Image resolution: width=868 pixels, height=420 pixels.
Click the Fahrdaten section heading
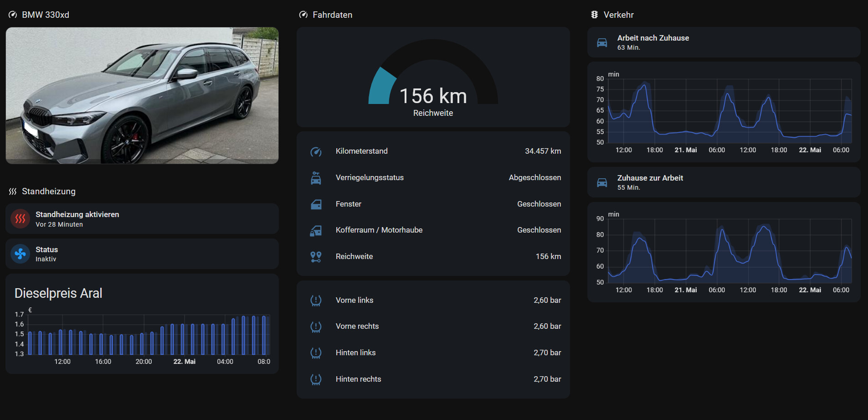332,15
